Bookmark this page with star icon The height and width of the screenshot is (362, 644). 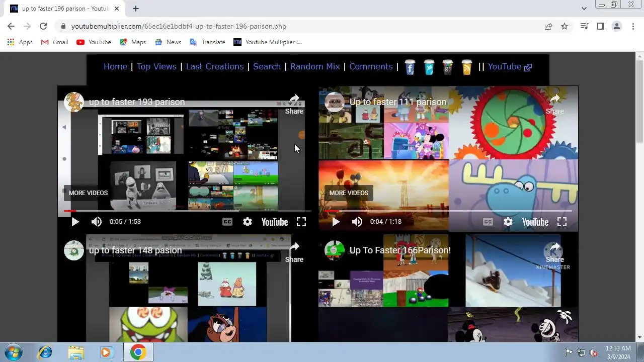565,26
